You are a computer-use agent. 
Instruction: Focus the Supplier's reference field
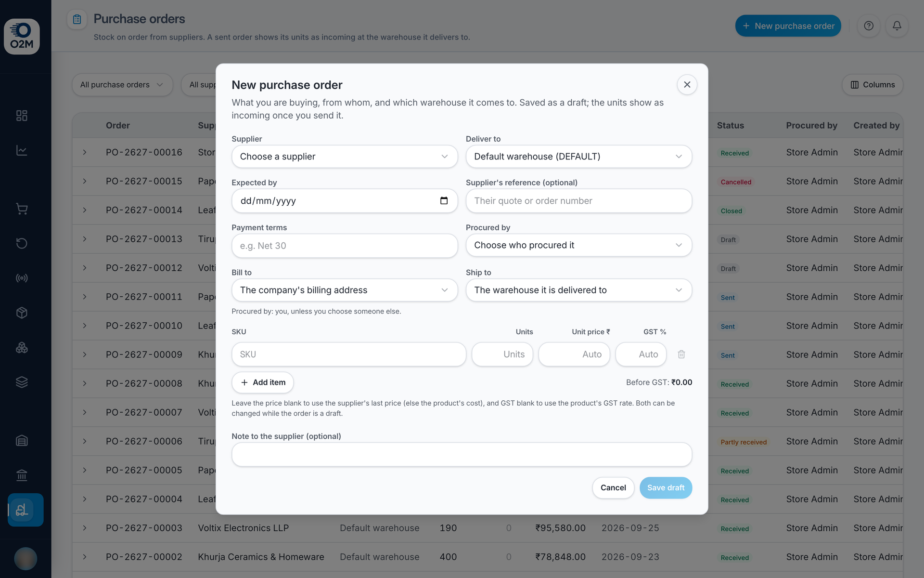(x=579, y=201)
